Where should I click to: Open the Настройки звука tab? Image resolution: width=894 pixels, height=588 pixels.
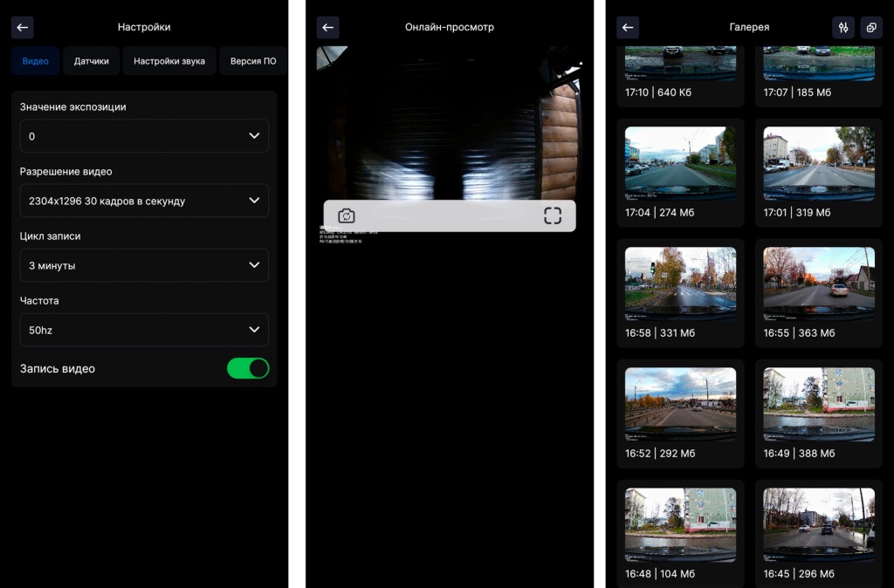(x=169, y=61)
